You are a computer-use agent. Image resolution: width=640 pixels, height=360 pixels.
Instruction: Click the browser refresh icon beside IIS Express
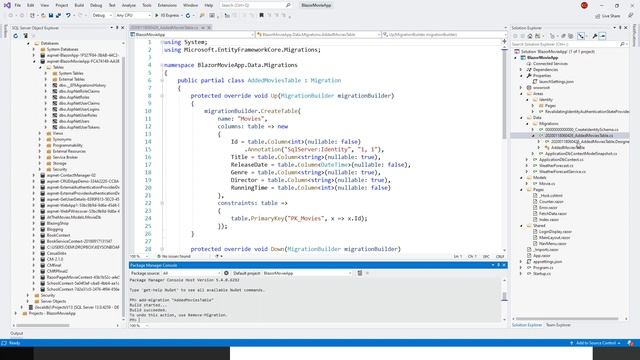188,16
